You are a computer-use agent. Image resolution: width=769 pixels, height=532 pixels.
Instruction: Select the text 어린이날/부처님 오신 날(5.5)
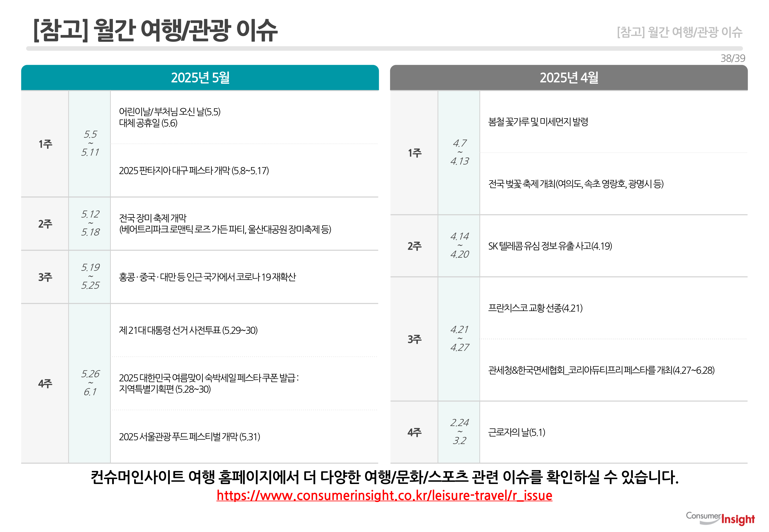point(170,112)
